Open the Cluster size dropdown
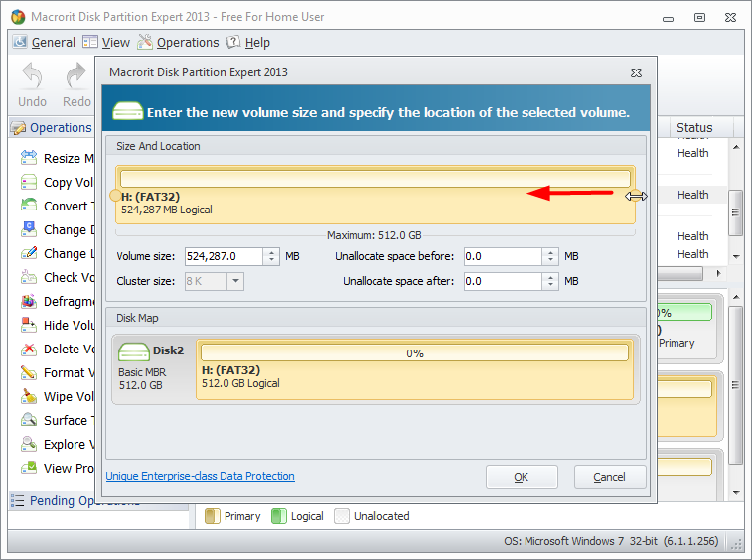752x560 pixels. pyautogui.click(x=235, y=281)
